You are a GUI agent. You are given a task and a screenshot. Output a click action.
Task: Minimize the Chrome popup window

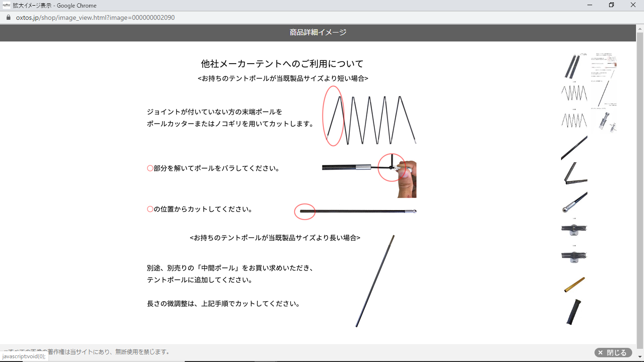(590, 5)
